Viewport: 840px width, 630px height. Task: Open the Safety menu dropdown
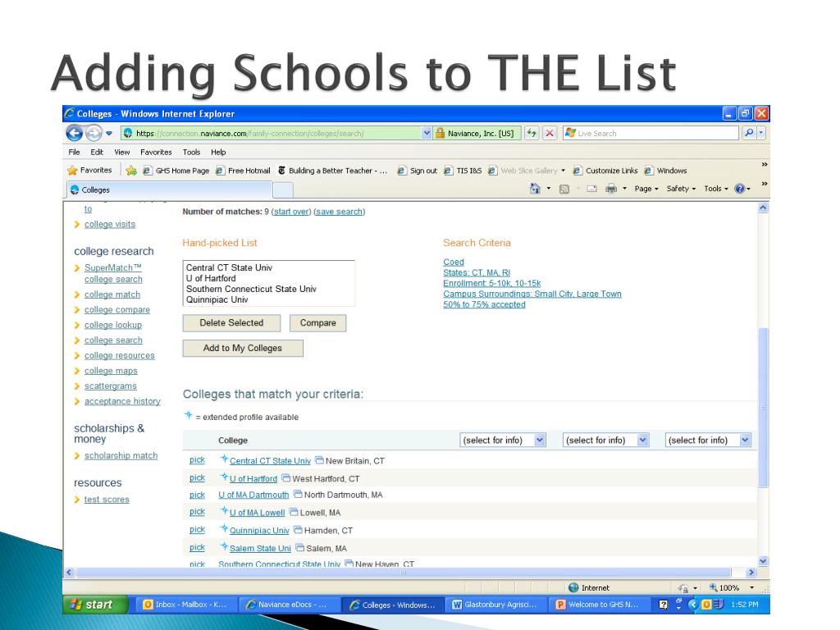(681, 189)
